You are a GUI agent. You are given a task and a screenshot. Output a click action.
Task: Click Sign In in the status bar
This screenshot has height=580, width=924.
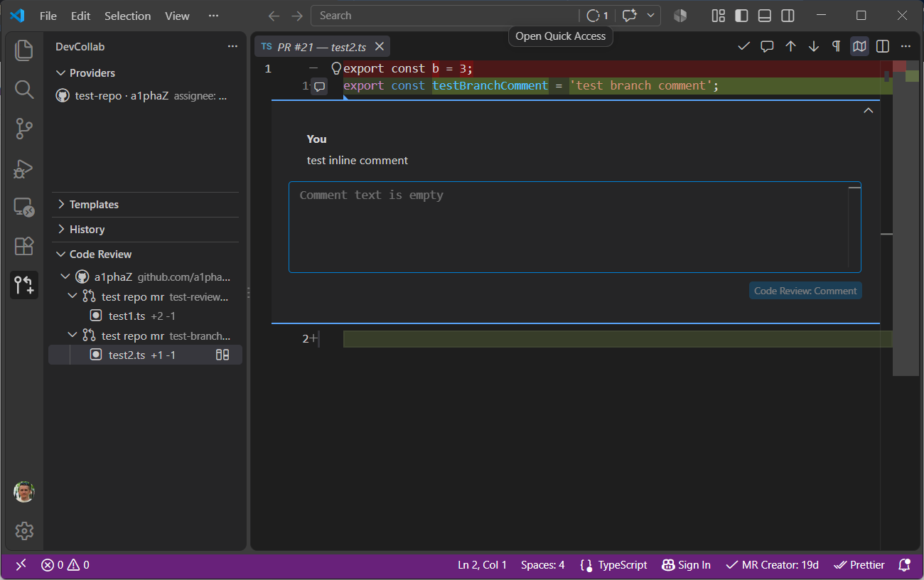coord(687,565)
